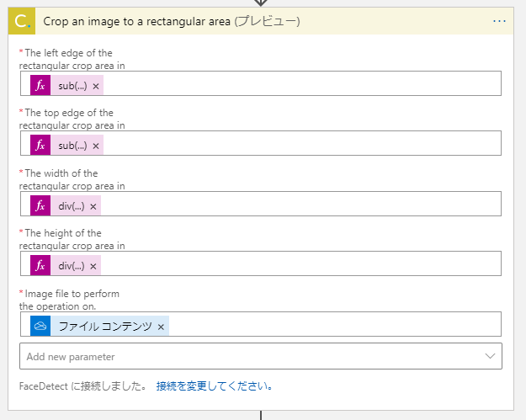
Task: Remove the sub(...) token from left edge field
Action: click(x=96, y=86)
